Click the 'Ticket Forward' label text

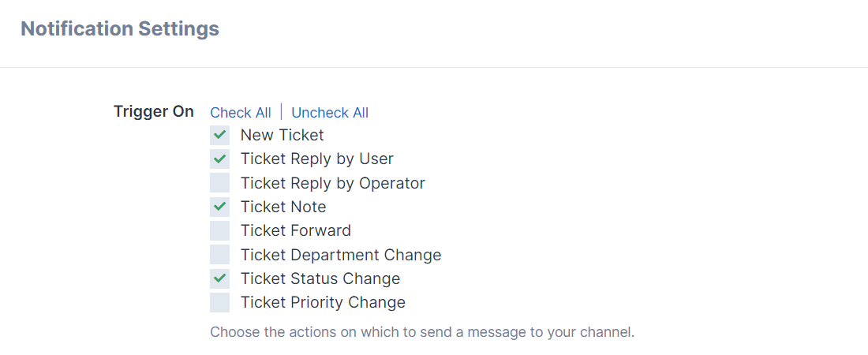(x=295, y=230)
